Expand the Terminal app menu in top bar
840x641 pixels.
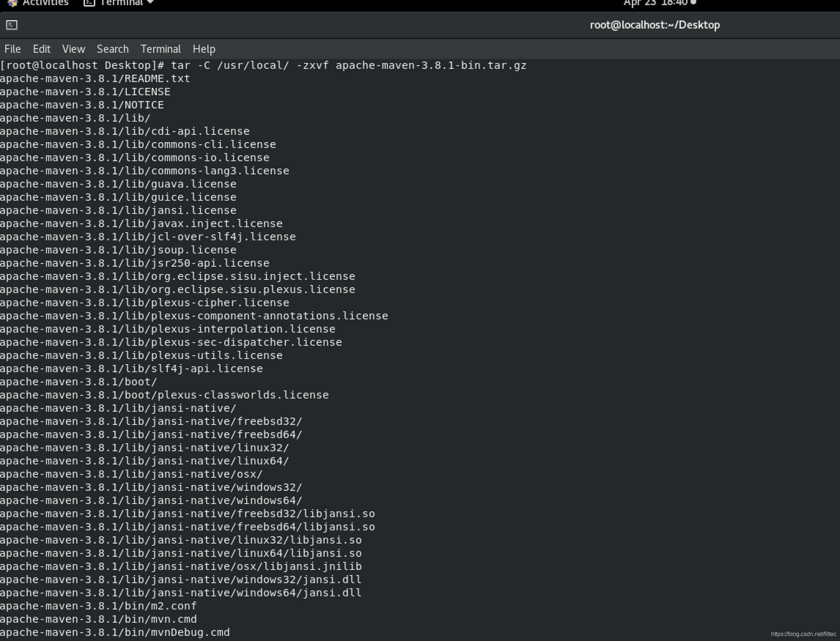(119, 3)
